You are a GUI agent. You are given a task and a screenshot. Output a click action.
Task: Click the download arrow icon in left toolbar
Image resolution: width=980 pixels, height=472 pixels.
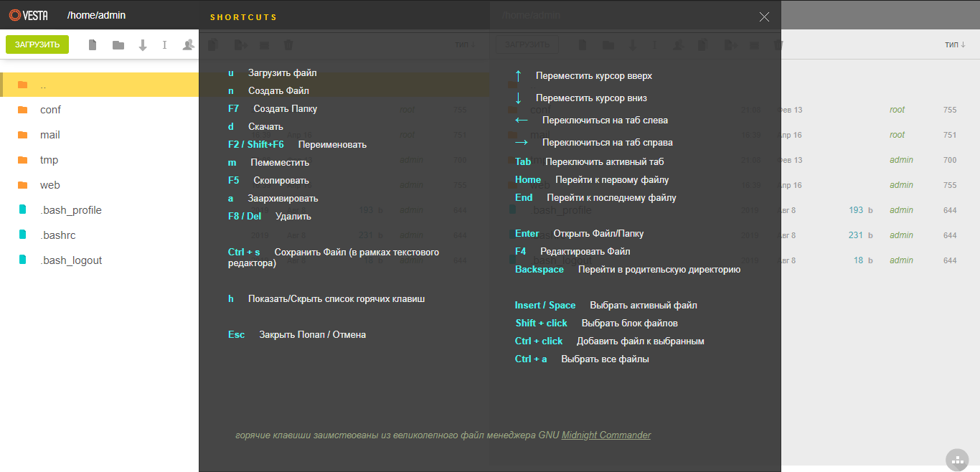pos(143,45)
